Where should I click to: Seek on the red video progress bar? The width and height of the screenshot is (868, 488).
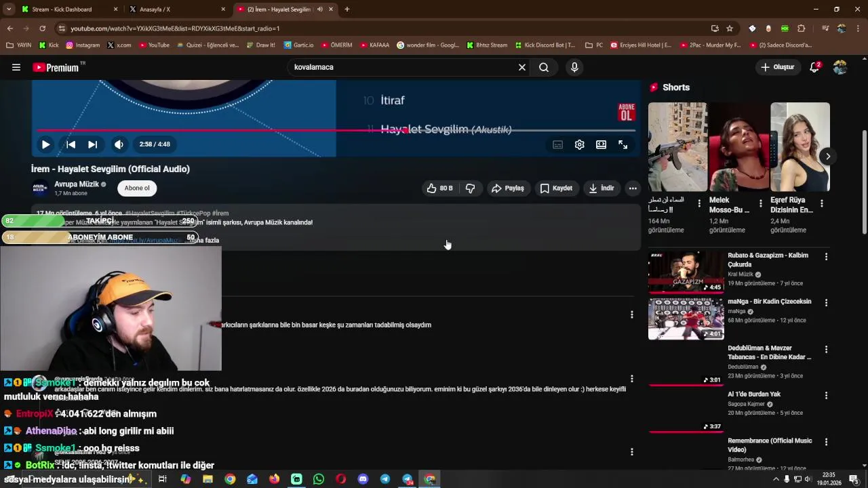pyautogui.click(x=336, y=130)
